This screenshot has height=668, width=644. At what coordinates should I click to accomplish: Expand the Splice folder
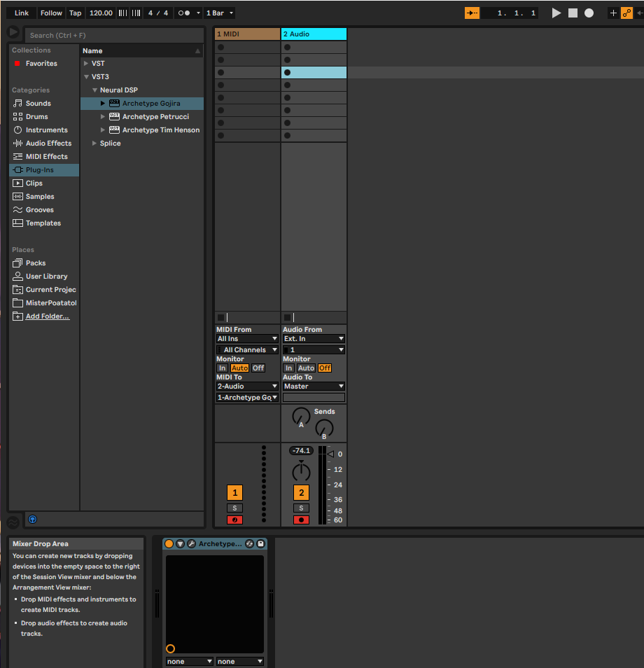[x=94, y=143]
